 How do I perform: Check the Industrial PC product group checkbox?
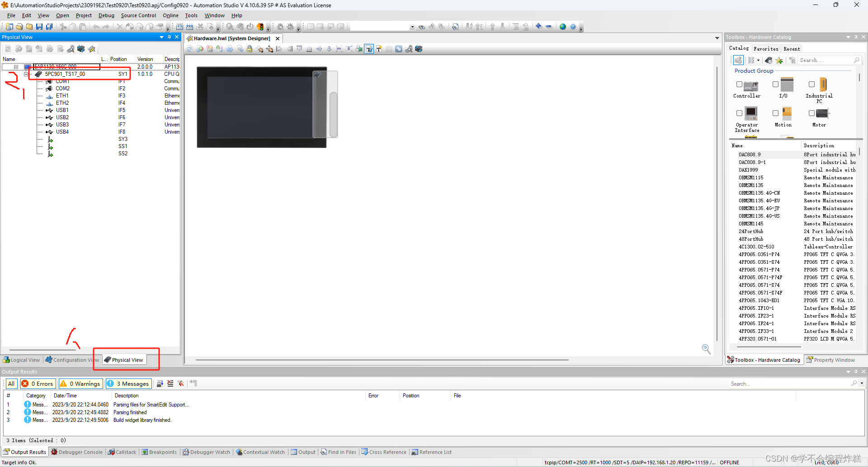(x=811, y=84)
